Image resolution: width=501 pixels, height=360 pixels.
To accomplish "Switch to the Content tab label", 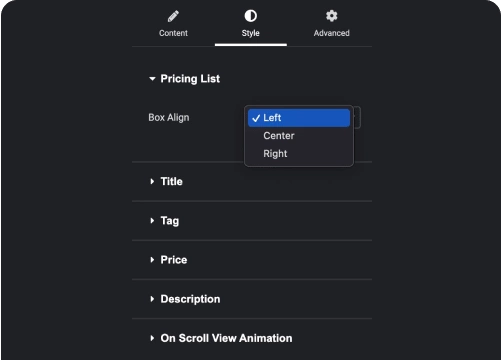I will pyautogui.click(x=173, y=33).
